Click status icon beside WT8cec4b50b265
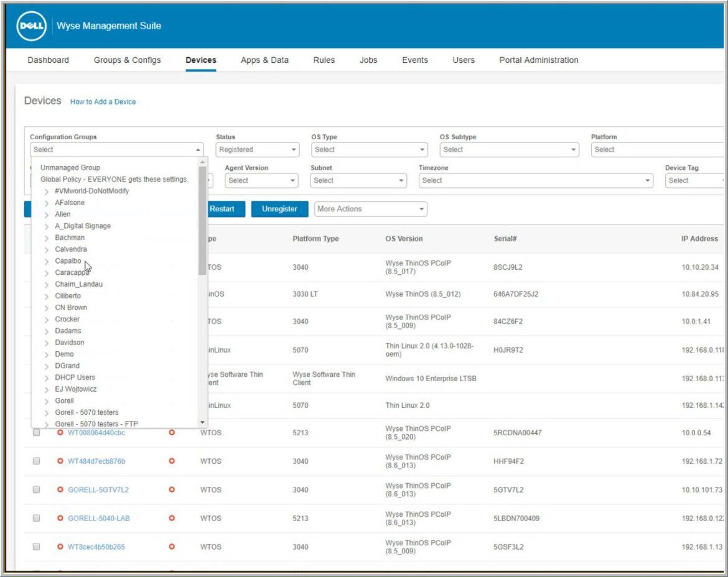Viewport: 728px width, 577px height. tap(60, 547)
